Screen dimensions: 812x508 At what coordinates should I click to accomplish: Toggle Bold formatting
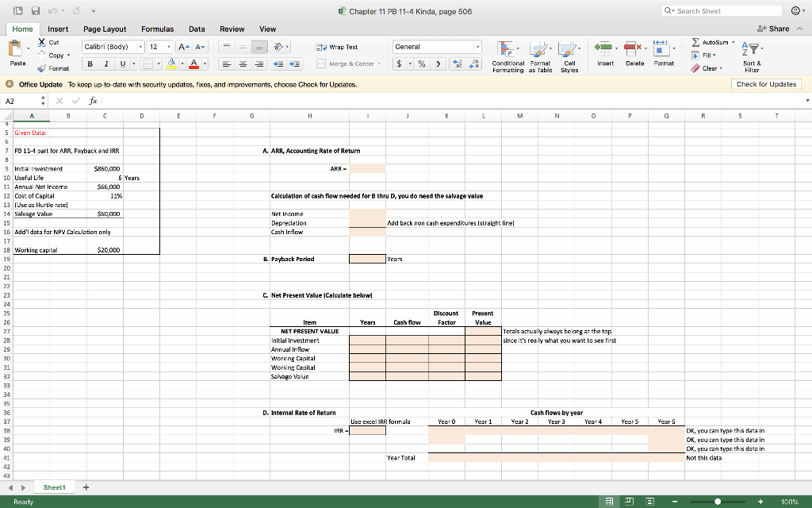90,63
